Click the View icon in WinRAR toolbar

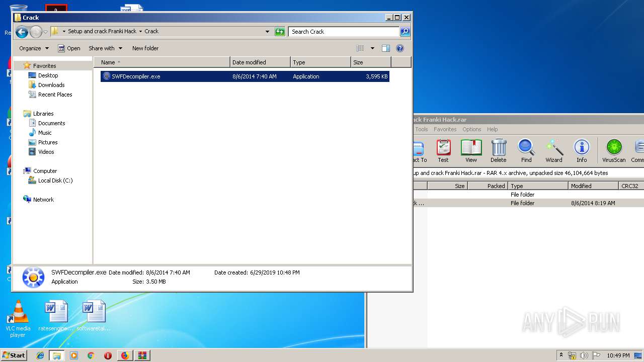click(471, 151)
